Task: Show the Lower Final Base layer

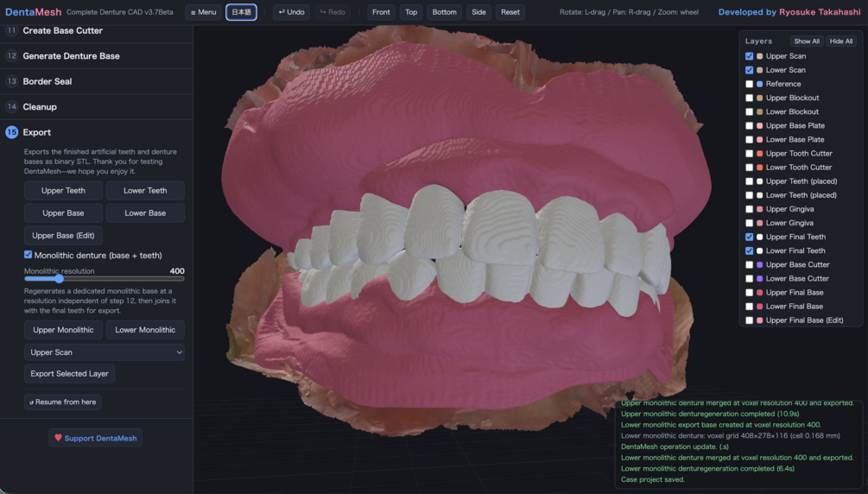Action: [x=749, y=307]
